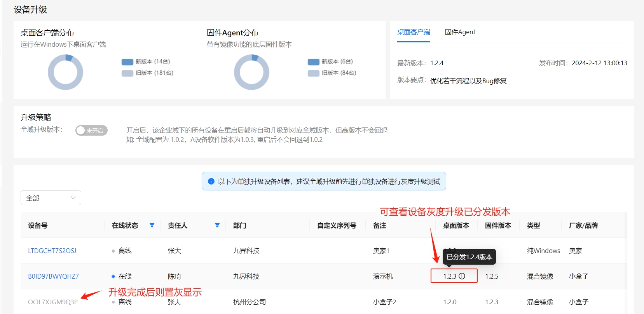
Task: Click the filter icon beside 在线状态
Action: [x=152, y=225]
